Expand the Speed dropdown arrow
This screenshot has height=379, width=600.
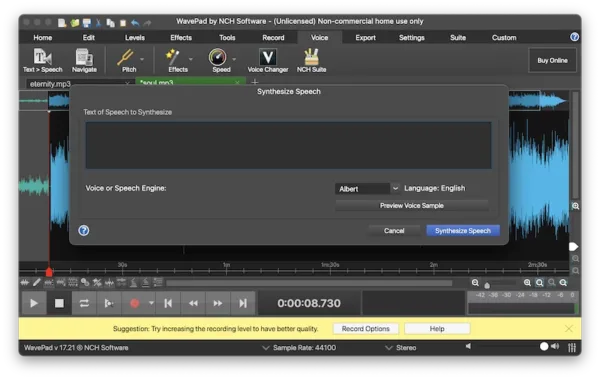click(x=234, y=59)
